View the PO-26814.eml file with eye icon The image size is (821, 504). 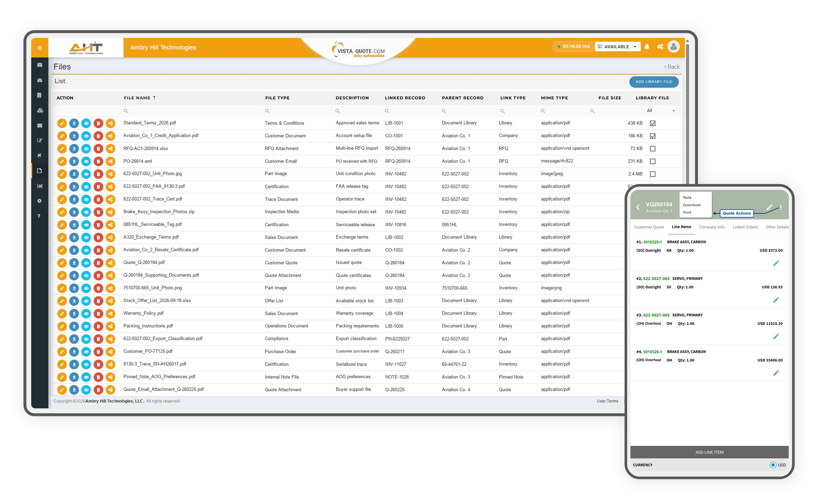pyautogui.click(x=86, y=161)
